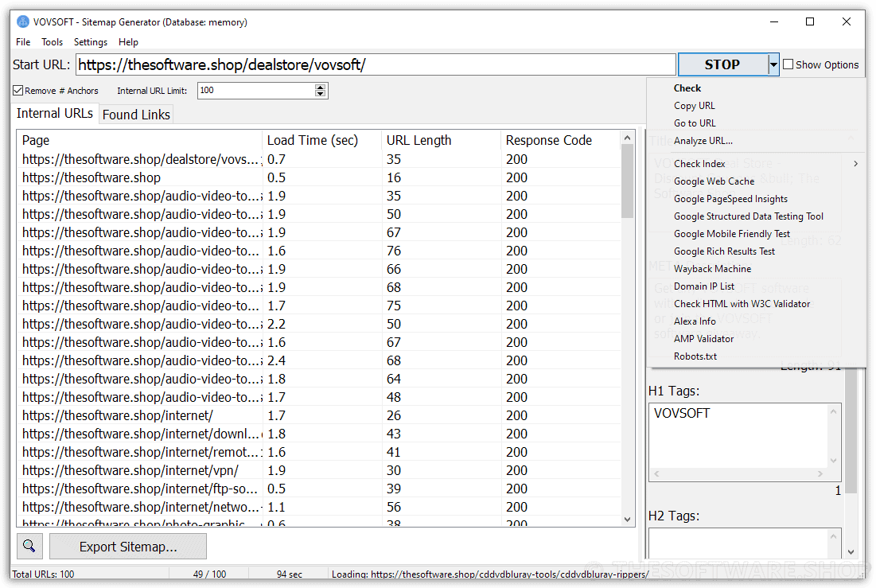
Task: Select the internet/remot... URL row
Action: pos(319,452)
